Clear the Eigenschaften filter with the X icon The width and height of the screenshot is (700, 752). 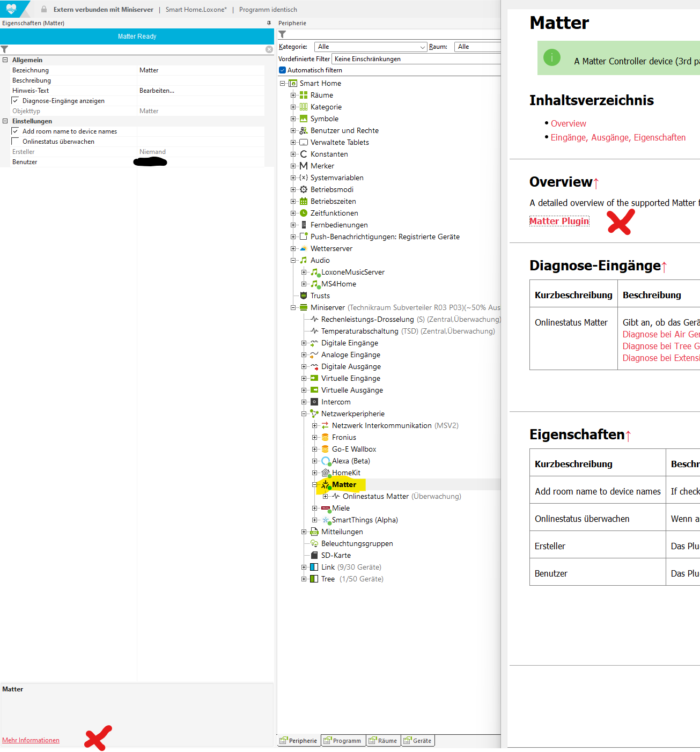[x=269, y=49]
